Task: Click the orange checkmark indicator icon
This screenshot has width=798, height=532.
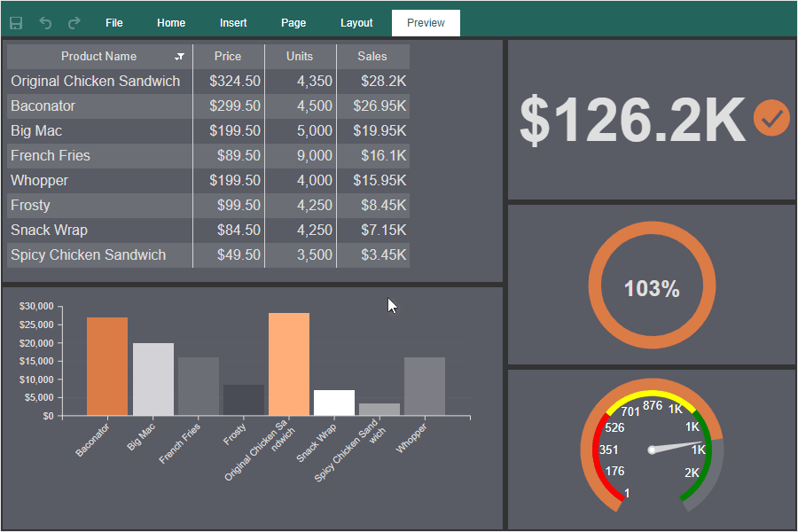Action: click(x=771, y=118)
